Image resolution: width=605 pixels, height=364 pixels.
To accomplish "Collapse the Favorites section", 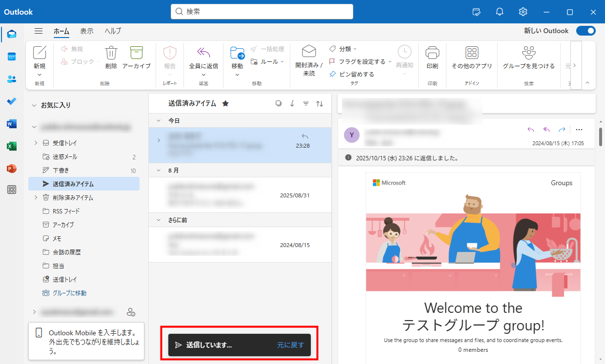I will tap(34, 105).
